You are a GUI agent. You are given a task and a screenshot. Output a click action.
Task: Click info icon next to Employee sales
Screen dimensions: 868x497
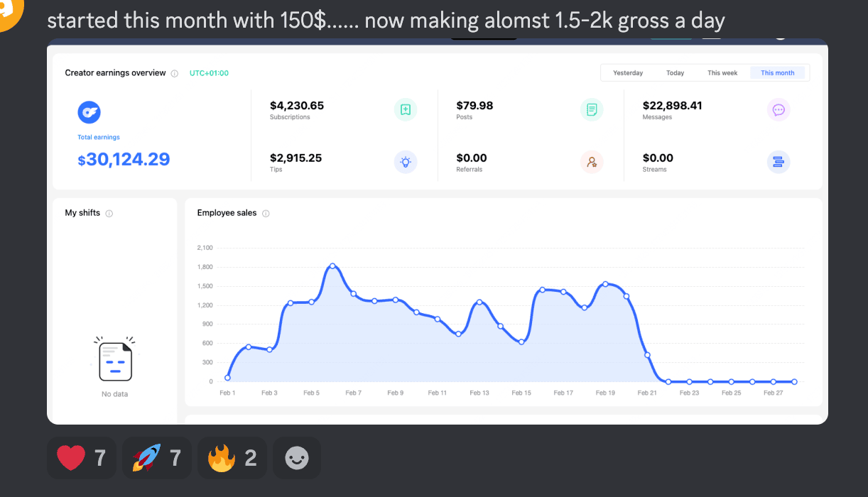[266, 214]
